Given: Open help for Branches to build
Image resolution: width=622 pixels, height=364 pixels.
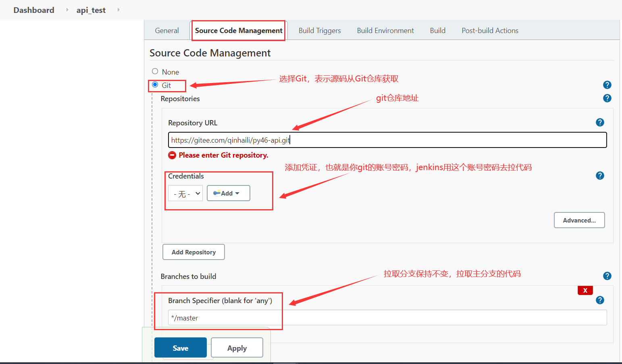Looking at the screenshot, I should pos(607,276).
